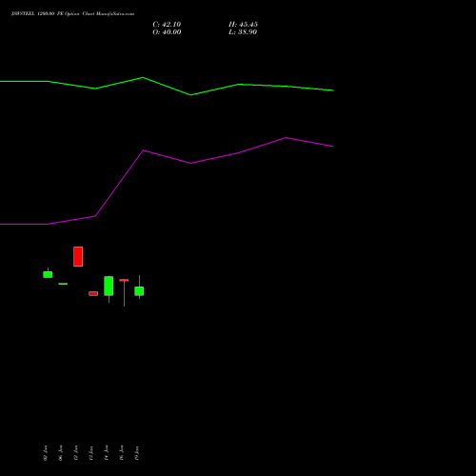Click the '02 Jan' date label
The width and height of the screenshot is (476, 476).
(x=46, y=453)
